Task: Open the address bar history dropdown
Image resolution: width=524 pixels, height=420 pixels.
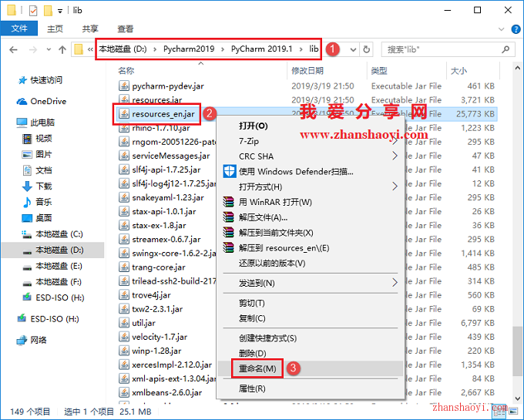Action: point(353,50)
